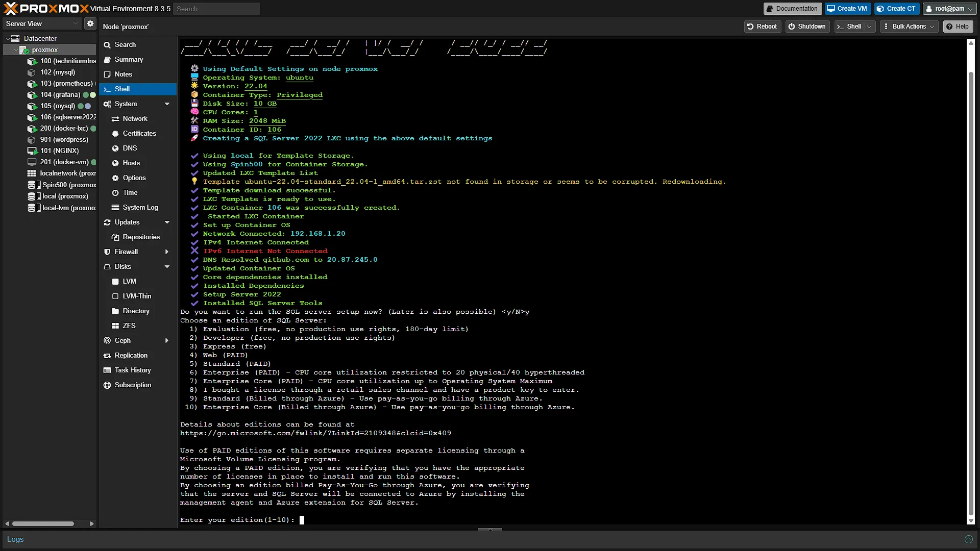
Task: Open Replication page icon
Action: point(107,356)
